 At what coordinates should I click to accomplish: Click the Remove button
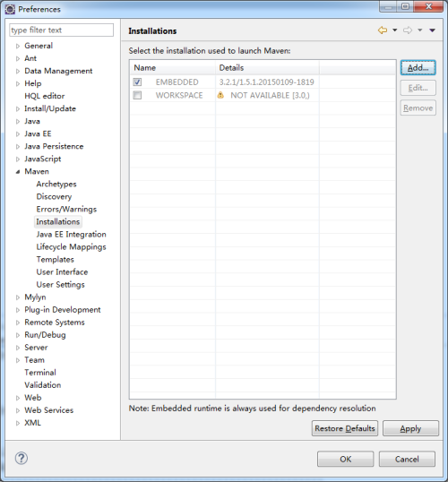[418, 108]
